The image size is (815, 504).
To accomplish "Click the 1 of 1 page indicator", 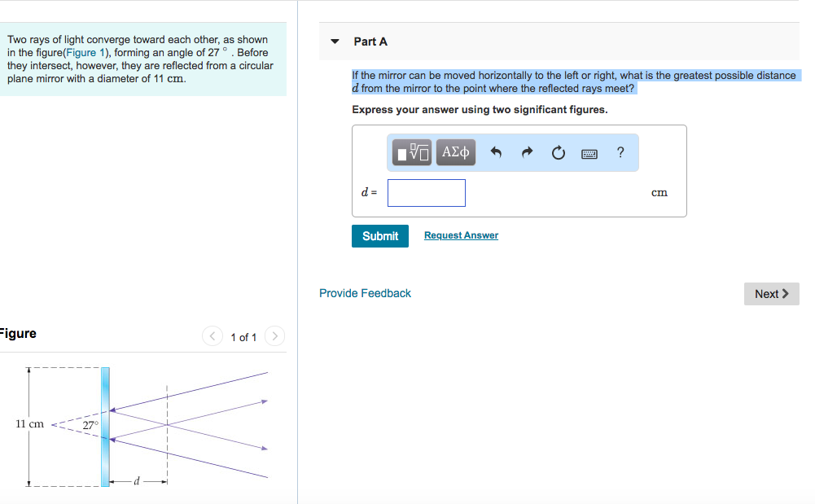I will (243, 336).
